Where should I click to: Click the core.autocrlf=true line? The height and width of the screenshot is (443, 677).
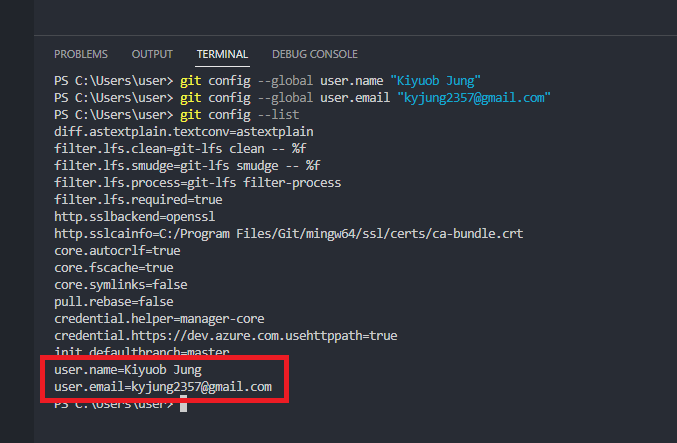117,251
